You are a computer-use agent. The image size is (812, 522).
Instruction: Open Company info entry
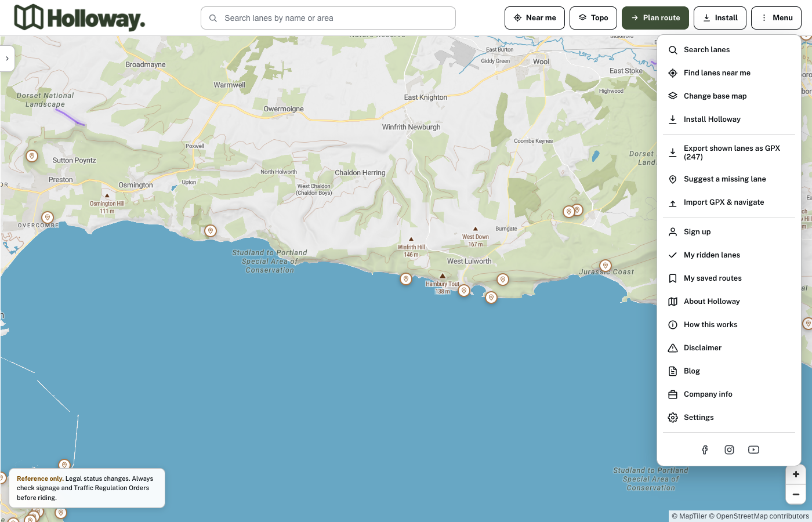click(729, 394)
